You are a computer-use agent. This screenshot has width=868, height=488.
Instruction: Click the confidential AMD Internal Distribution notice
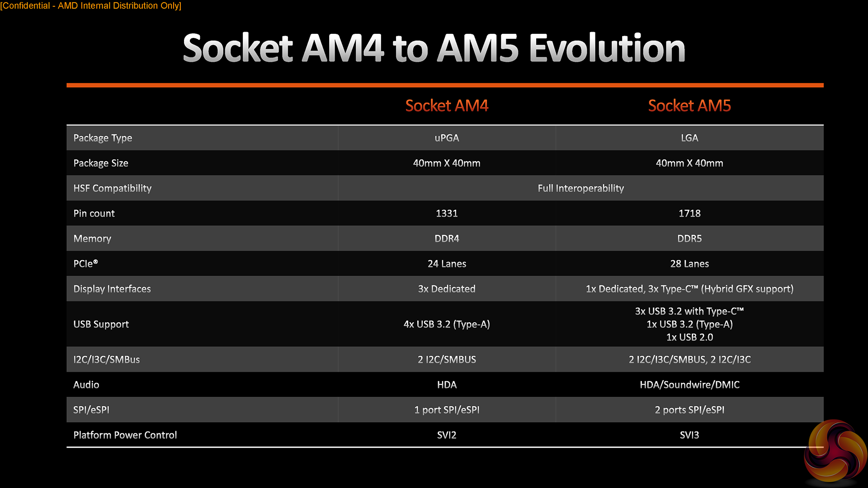(91, 6)
